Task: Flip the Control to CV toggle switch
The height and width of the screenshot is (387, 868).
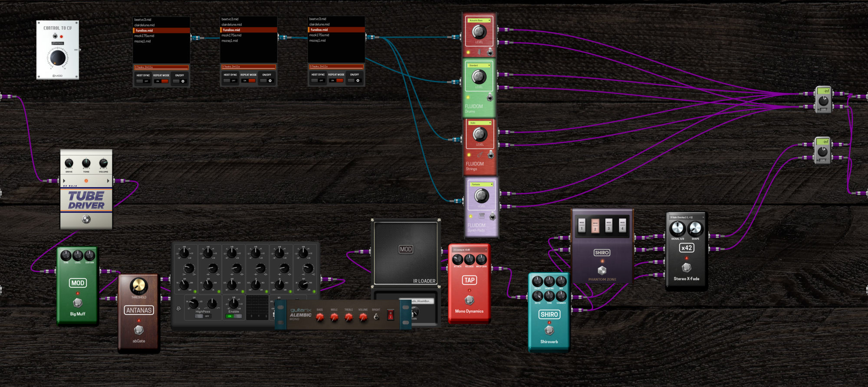Action: pyautogui.click(x=55, y=36)
